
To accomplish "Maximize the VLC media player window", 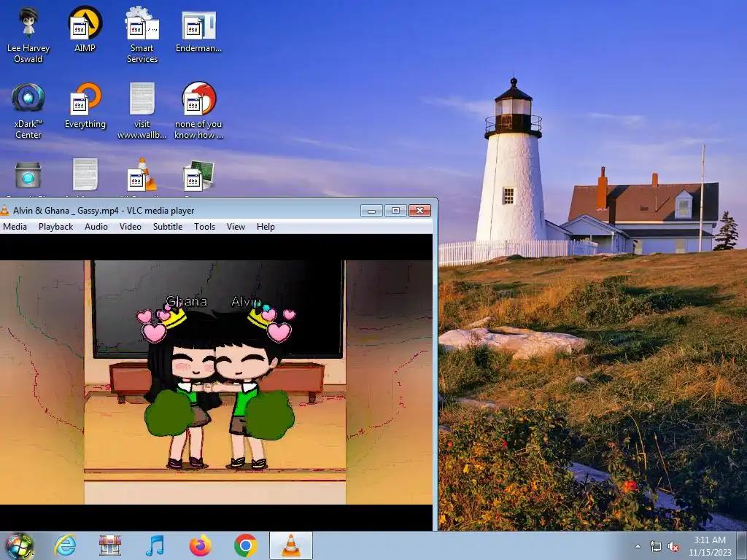I will tap(395, 211).
